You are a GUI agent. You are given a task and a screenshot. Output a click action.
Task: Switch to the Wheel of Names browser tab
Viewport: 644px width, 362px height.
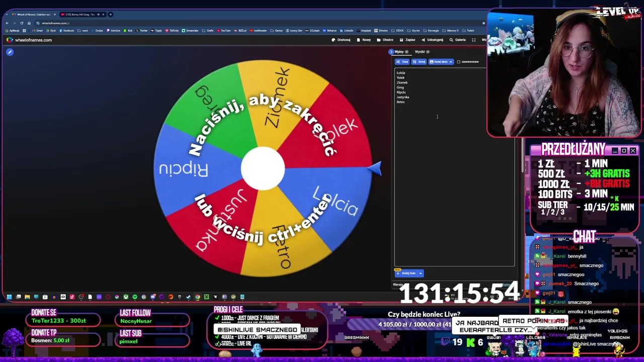[33, 14]
